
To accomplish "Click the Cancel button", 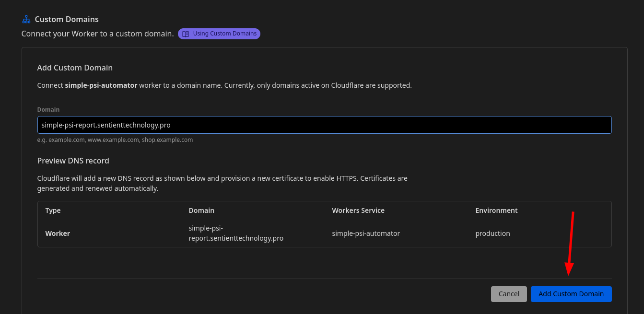I will [509, 293].
